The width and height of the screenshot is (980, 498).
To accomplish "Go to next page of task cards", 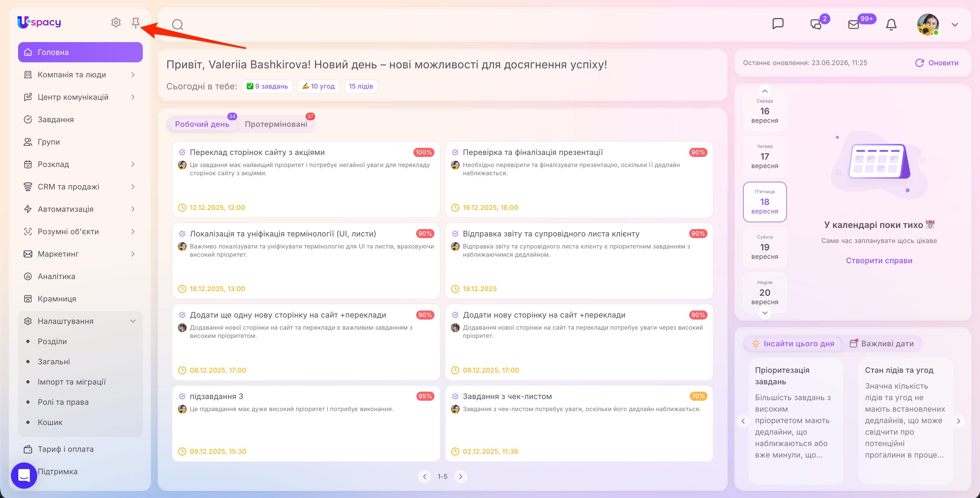I will (460, 476).
